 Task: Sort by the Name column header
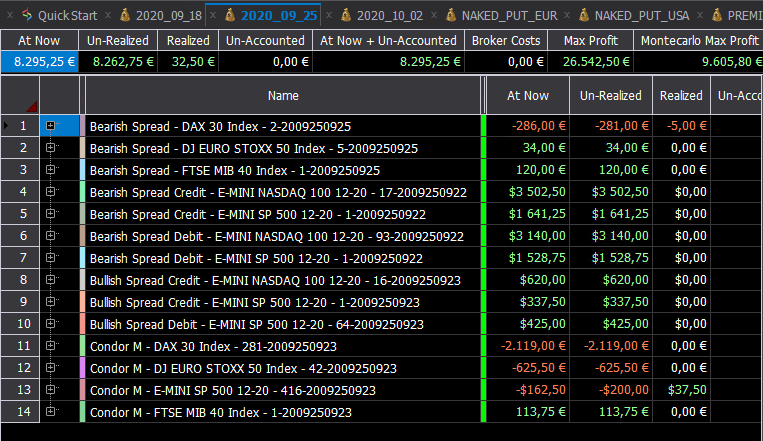[x=283, y=95]
